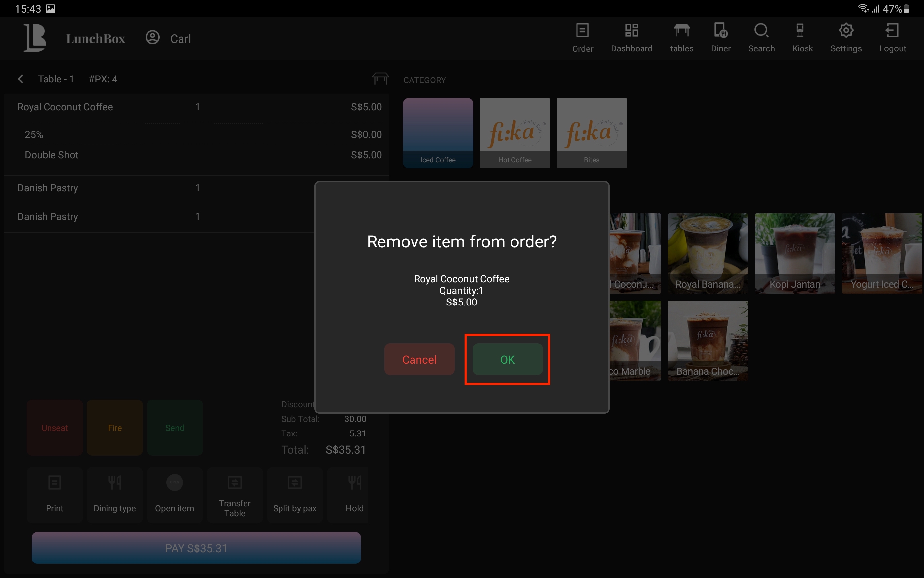Open the Diner icon
The width and height of the screenshot is (924, 578).
[x=721, y=31]
